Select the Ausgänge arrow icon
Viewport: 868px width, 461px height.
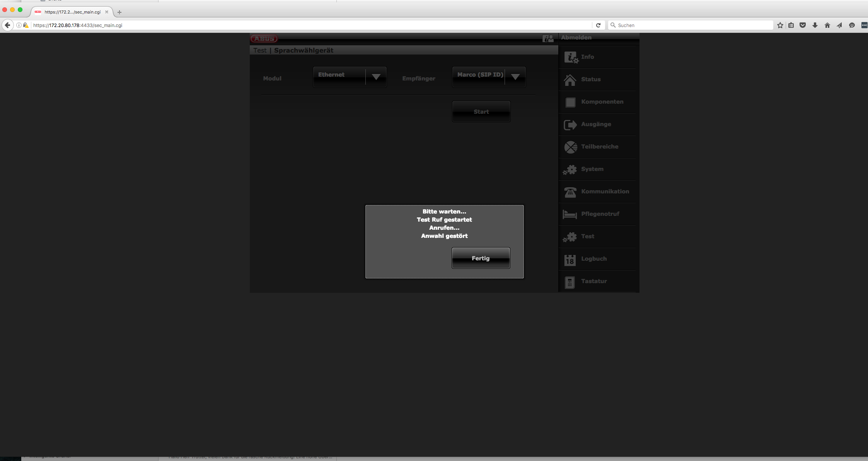pos(570,125)
